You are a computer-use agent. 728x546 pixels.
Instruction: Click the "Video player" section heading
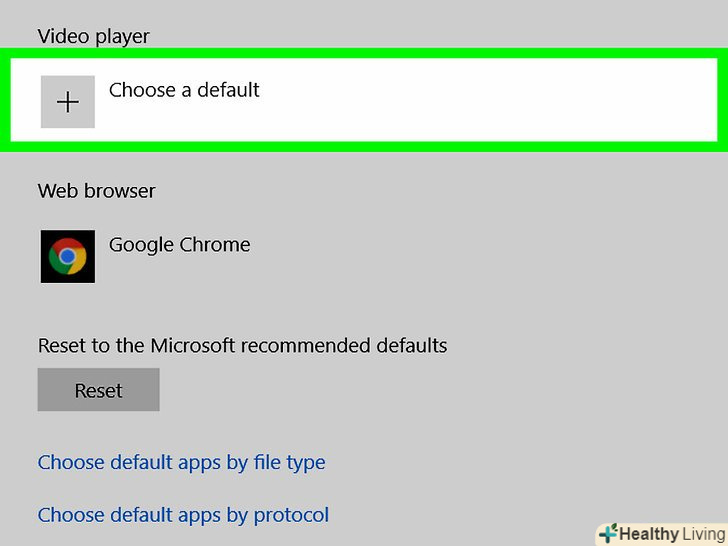click(93, 37)
